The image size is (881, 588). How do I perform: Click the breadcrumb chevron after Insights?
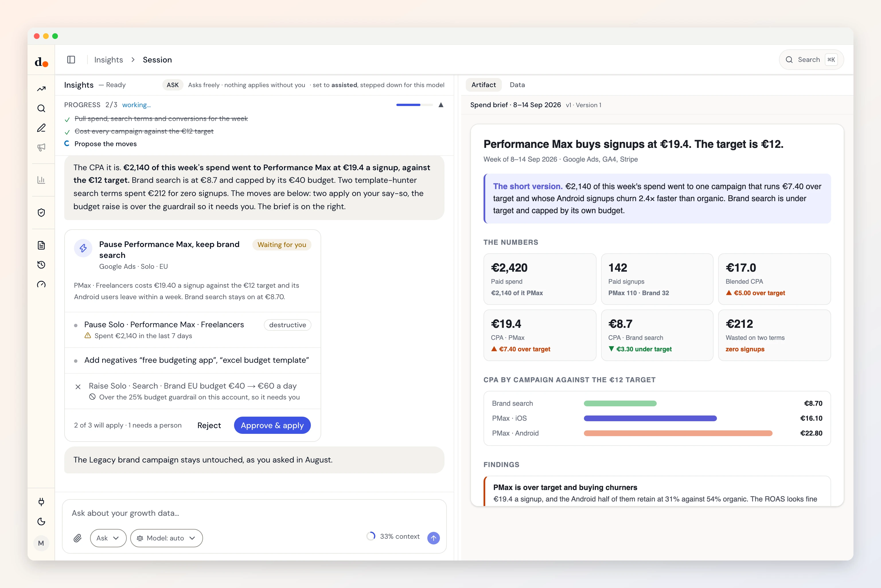click(x=133, y=60)
